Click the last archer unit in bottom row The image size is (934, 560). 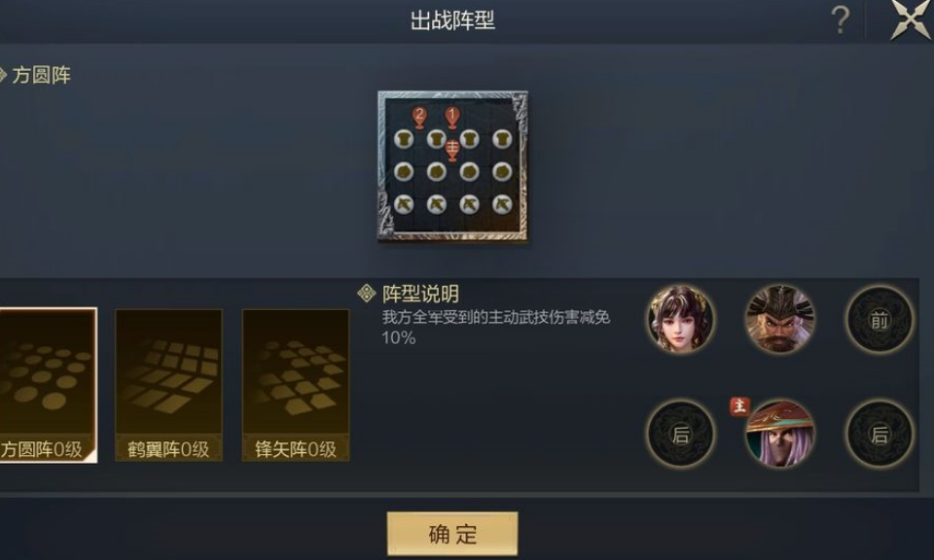click(x=502, y=204)
